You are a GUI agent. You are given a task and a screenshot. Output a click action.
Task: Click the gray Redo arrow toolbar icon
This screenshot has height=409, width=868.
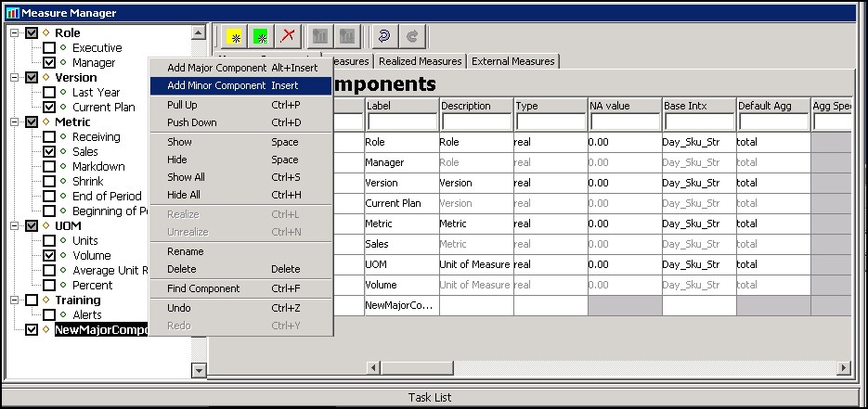coord(411,37)
